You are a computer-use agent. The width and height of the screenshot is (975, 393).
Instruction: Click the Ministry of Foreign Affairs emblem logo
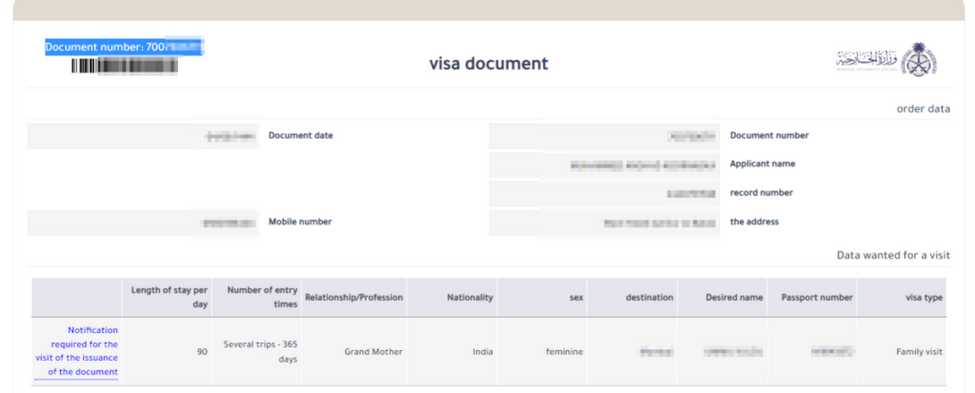click(x=886, y=59)
